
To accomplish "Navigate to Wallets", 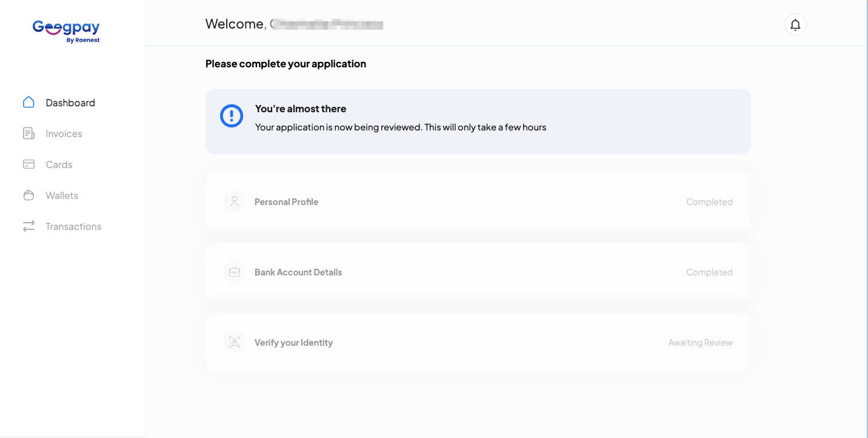I will 62,195.
